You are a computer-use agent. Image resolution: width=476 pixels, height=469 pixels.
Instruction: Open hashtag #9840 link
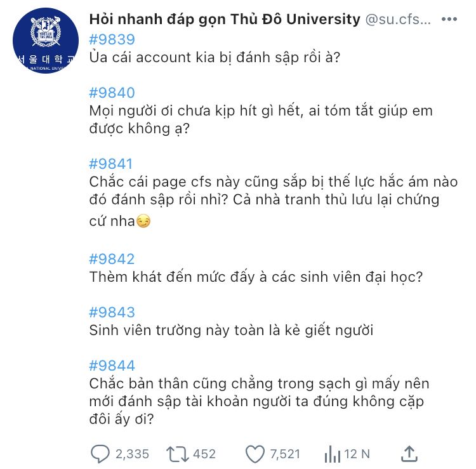tap(112, 93)
